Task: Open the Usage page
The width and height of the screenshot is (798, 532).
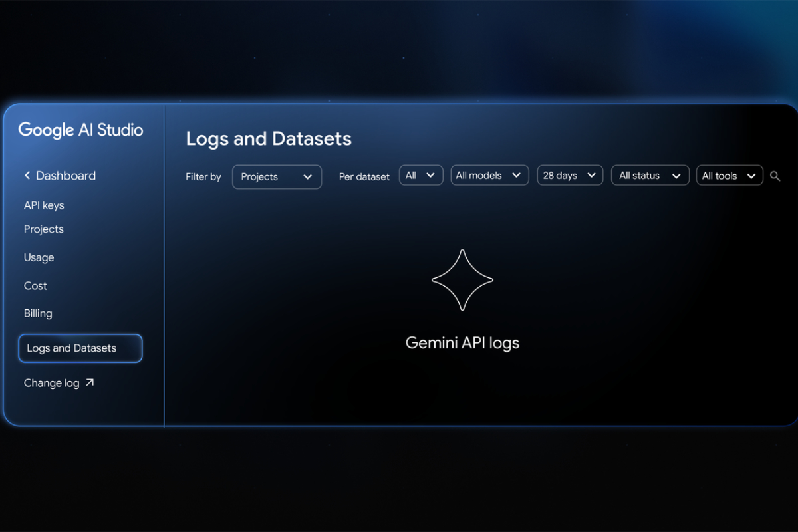Action: pyautogui.click(x=39, y=257)
